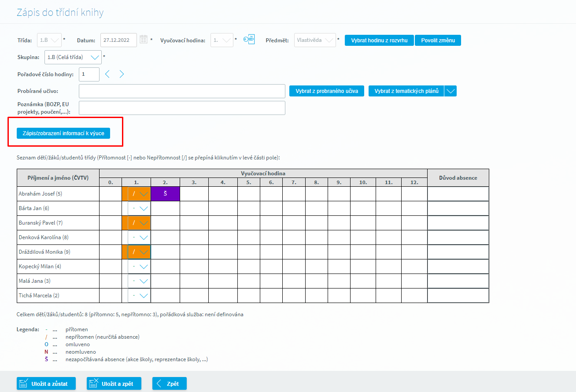The image size is (576, 392).
Task: Click Důvod absence field for Dráždilová Monika
Action: pyautogui.click(x=458, y=252)
